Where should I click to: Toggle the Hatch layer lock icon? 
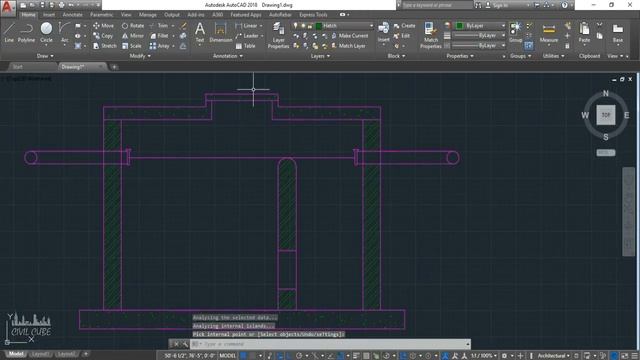coord(310,26)
